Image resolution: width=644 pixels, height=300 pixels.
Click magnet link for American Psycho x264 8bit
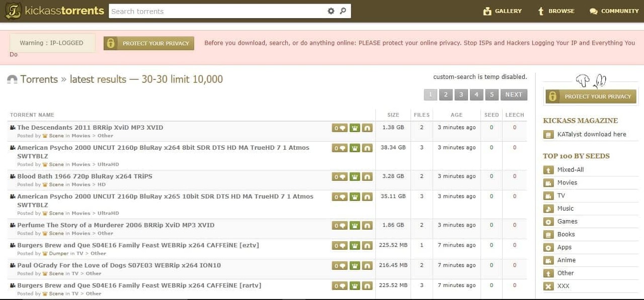367,148
